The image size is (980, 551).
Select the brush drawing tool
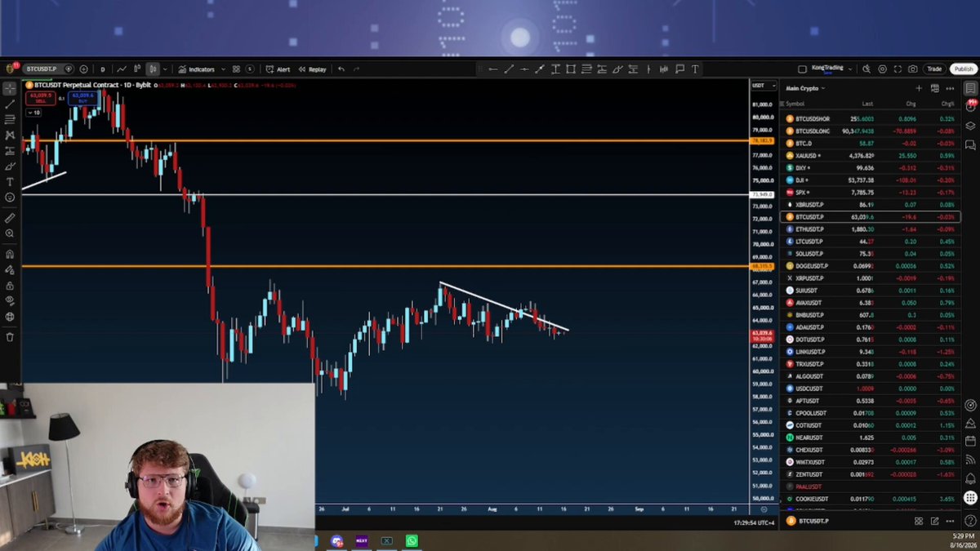coord(10,167)
